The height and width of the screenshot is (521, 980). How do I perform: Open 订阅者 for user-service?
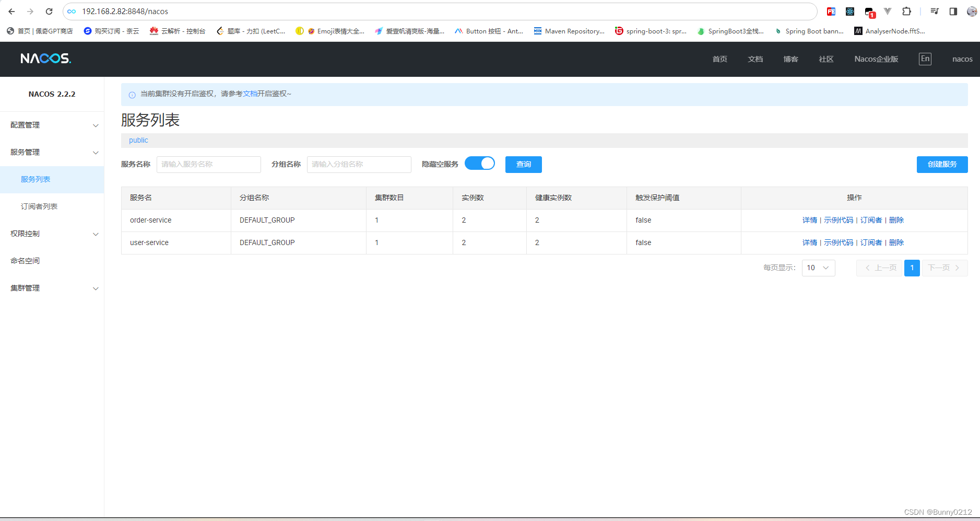point(871,242)
